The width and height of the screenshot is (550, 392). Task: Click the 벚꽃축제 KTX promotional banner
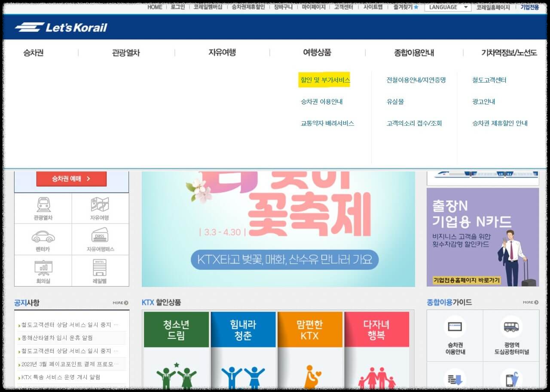(278, 229)
